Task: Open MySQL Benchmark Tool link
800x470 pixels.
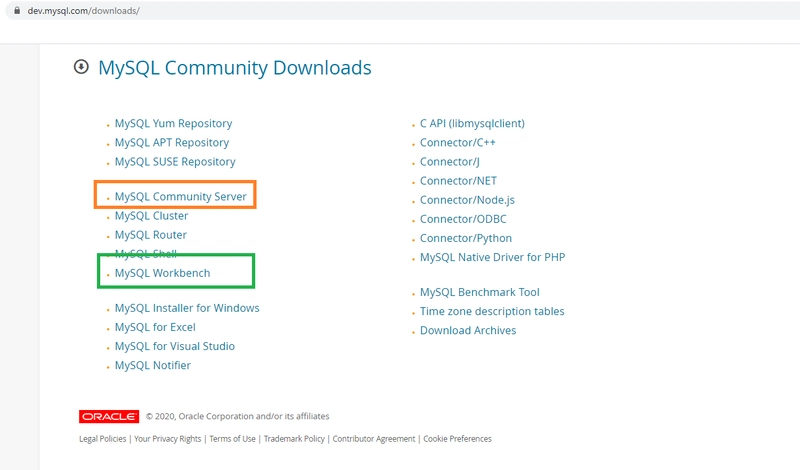Action: [480, 292]
